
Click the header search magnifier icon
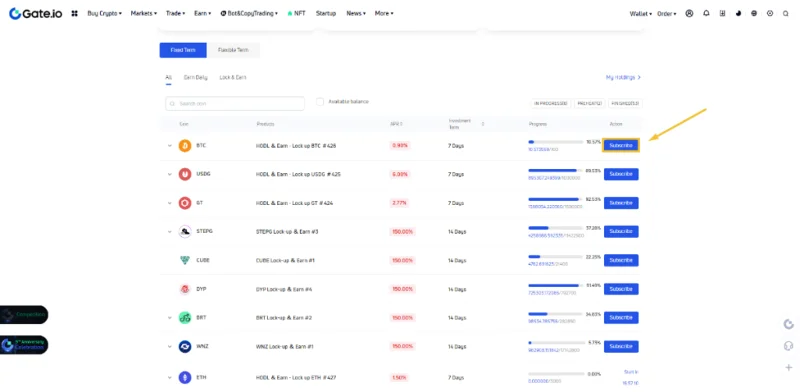(786, 14)
